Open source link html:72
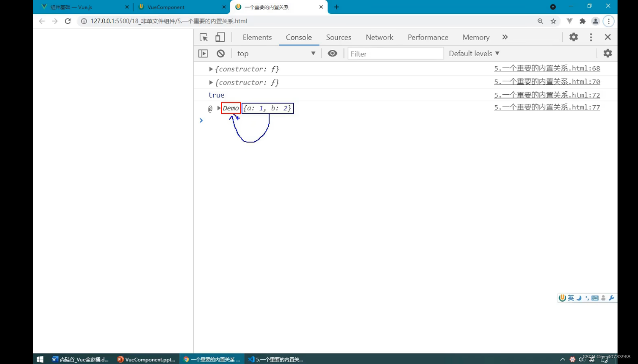This screenshot has width=638, height=364. (547, 95)
